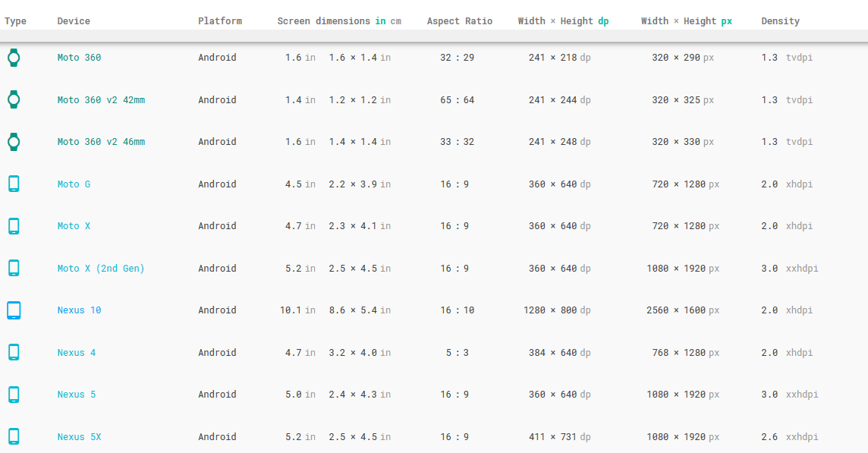The image size is (868, 453).
Task: Click the phone icon beside Nexus 5X
Action: 14,436
